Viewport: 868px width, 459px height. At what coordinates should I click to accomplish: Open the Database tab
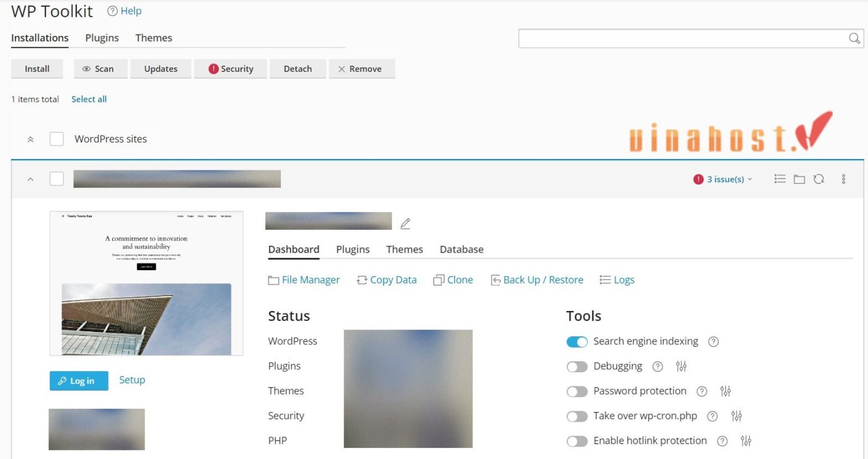point(461,249)
